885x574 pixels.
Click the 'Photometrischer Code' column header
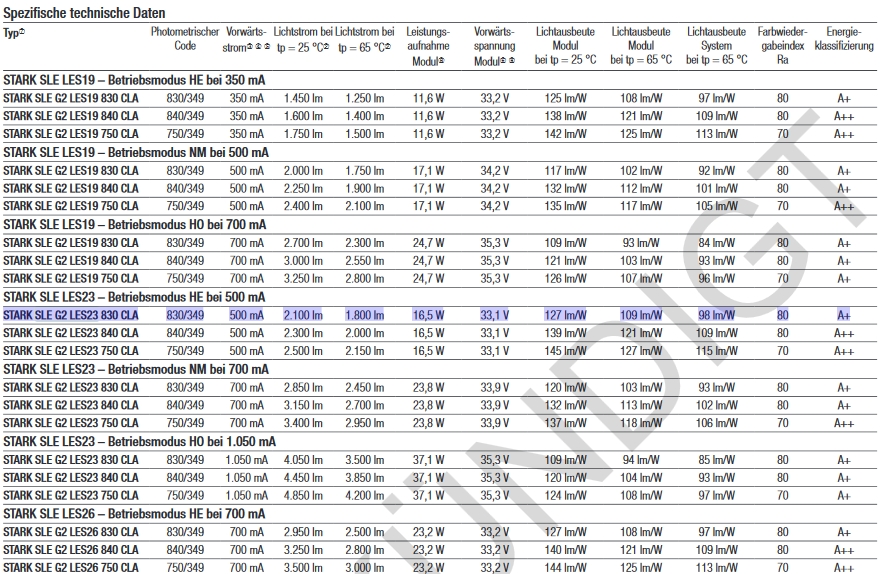(185, 38)
